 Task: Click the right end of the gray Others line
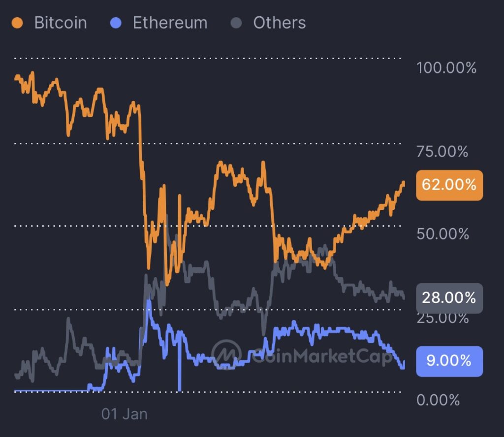pos(404,297)
